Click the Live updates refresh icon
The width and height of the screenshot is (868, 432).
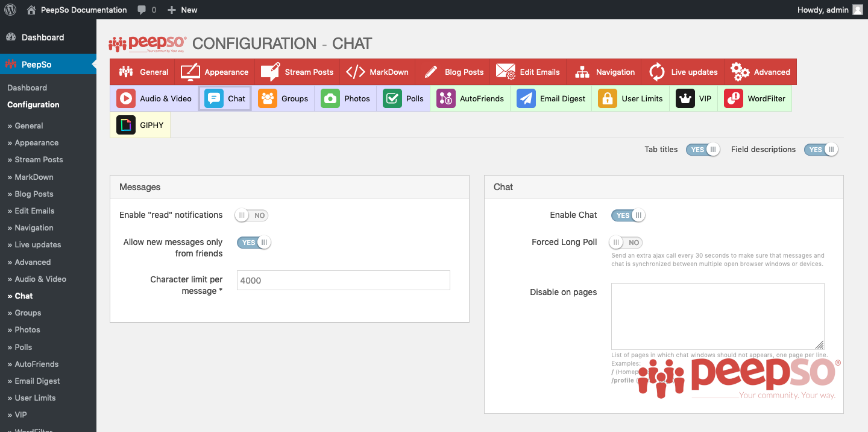(x=657, y=72)
